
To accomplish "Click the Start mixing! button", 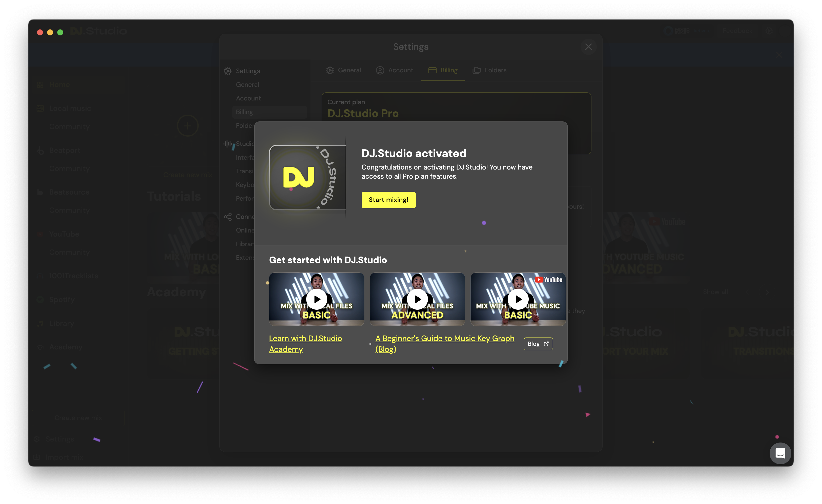I will [x=388, y=200].
